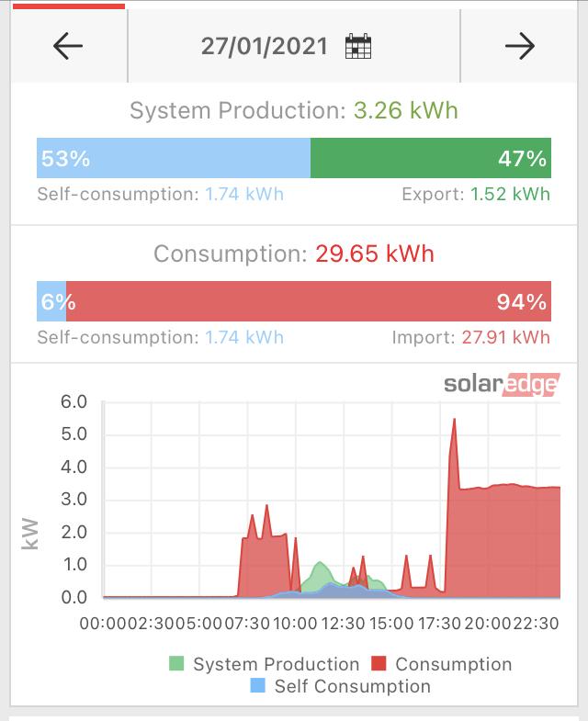Viewport: 588px width, 721px height.
Task: Click the consumption peak near 18:00
Action: point(454,420)
